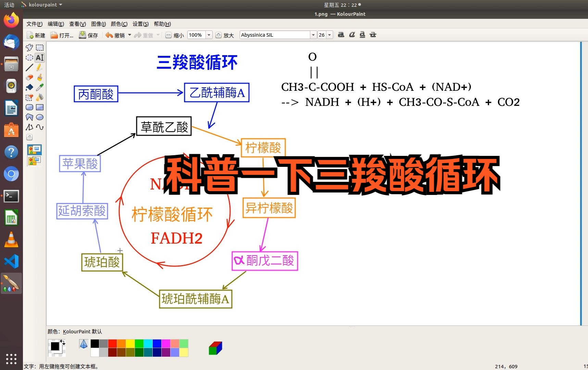Select the Text tool
588x370 pixels.
click(x=40, y=58)
